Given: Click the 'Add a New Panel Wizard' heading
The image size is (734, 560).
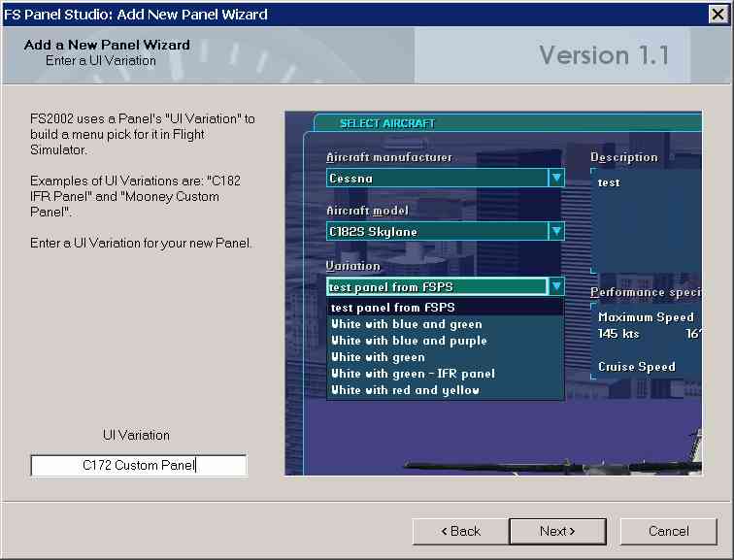Looking at the screenshot, I should 107,45.
